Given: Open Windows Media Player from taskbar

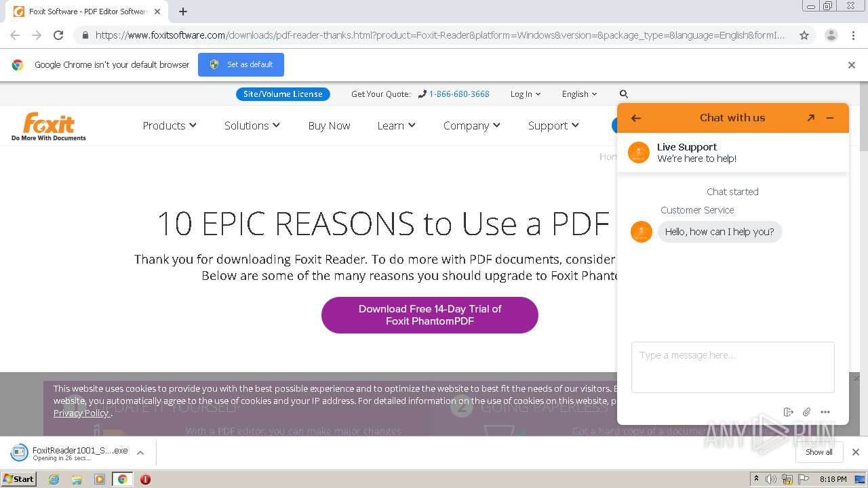Looking at the screenshot, I should pyautogui.click(x=100, y=479).
